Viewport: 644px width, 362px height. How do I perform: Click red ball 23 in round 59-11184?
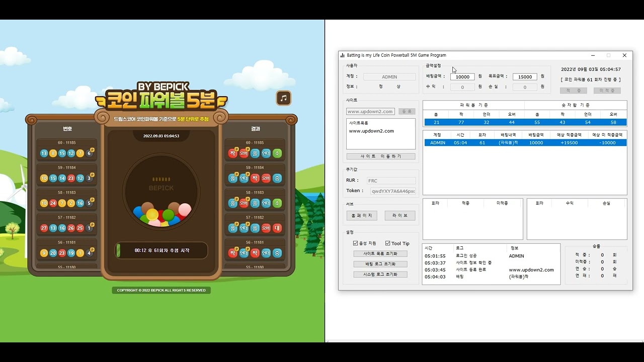[x=71, y=178]
